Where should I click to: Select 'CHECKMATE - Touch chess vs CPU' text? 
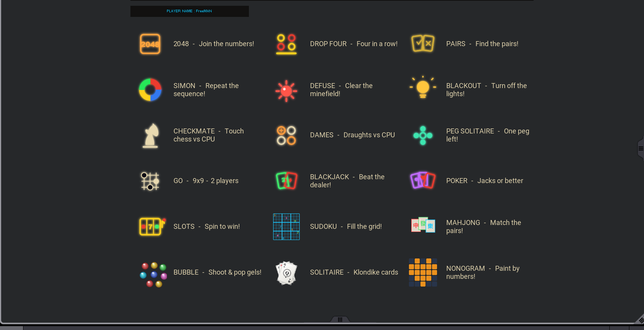pos(209,135)
